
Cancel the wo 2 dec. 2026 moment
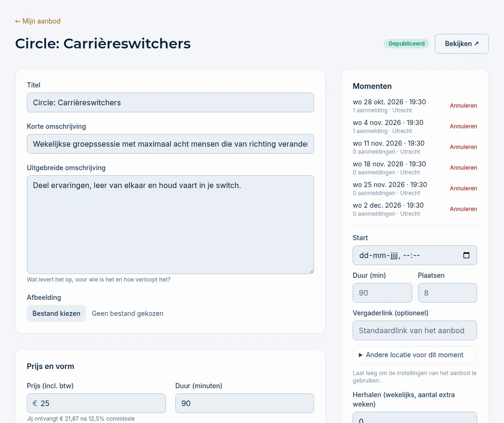[463, 209]
